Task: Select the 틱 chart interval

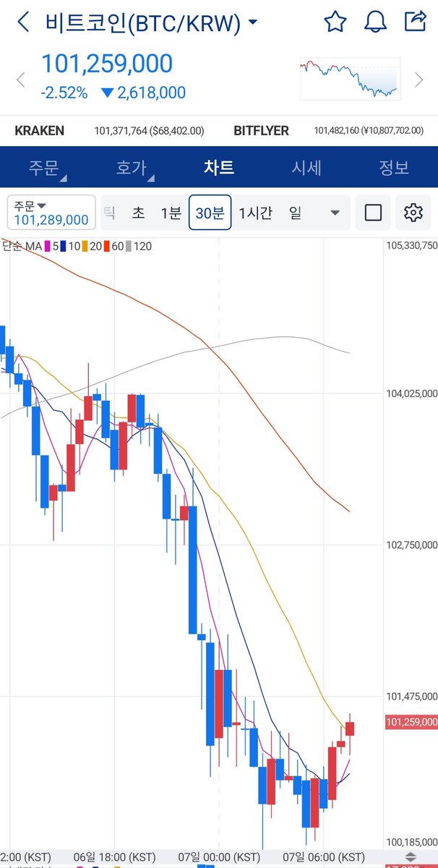Action: [x=110, y=213]
